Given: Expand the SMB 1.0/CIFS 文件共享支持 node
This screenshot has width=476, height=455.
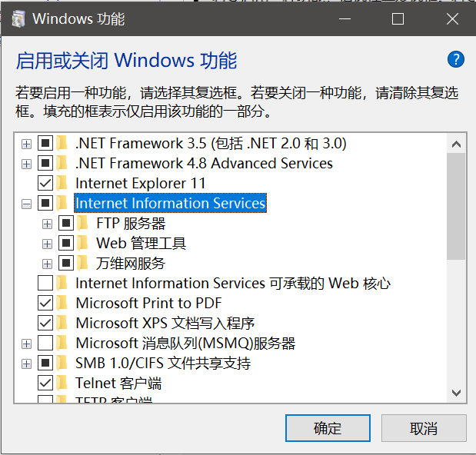Looking at the screenshot, I should (27, 364).
